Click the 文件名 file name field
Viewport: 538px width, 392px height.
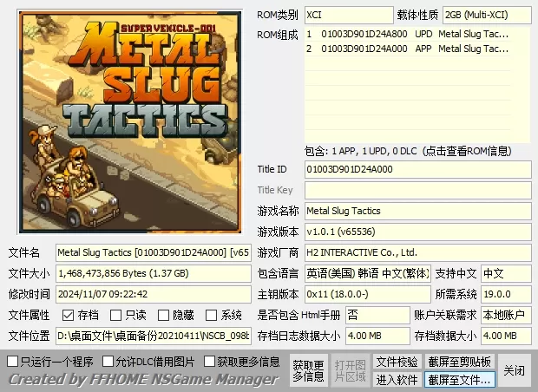tap(153, 252)
